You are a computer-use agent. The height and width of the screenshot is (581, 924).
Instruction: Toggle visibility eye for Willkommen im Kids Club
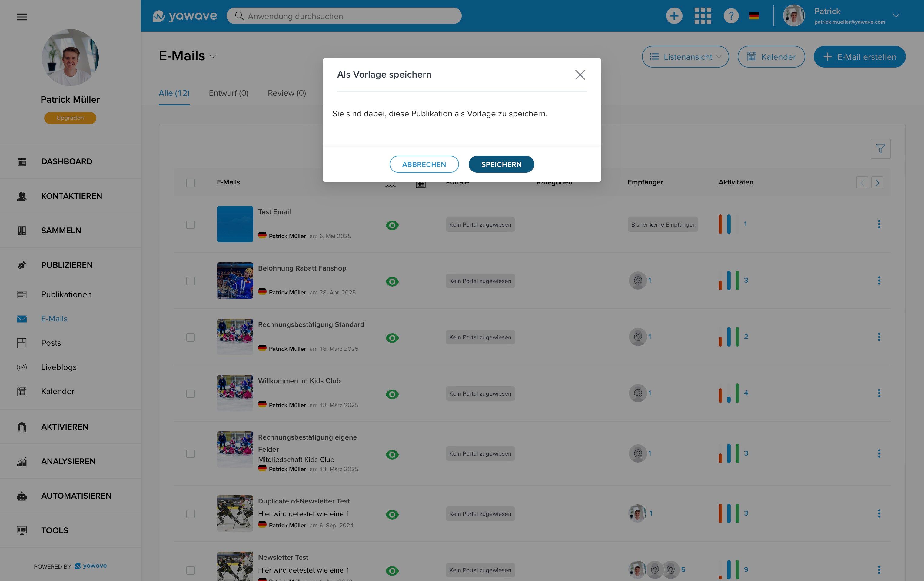click(392, 394)
